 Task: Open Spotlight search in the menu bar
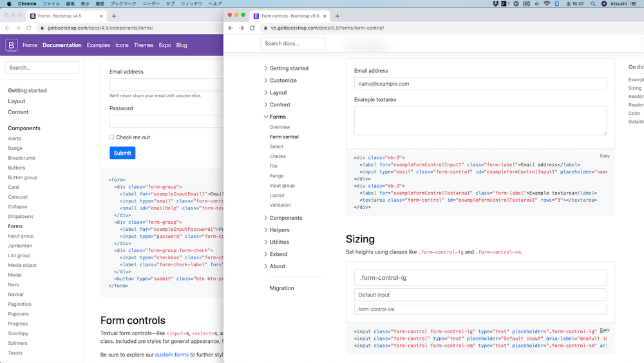[x=592, y=4]
